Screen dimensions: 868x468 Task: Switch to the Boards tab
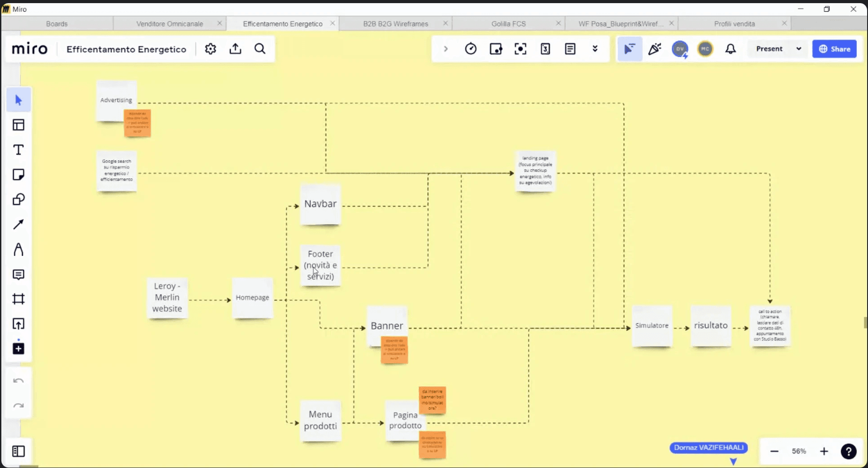click(x=57, y=24)
